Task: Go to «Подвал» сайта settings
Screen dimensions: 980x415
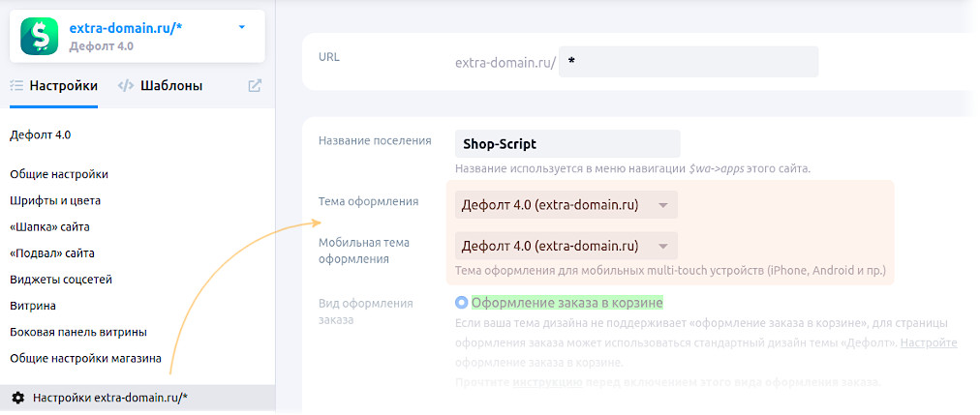Action: click(52, 252)
